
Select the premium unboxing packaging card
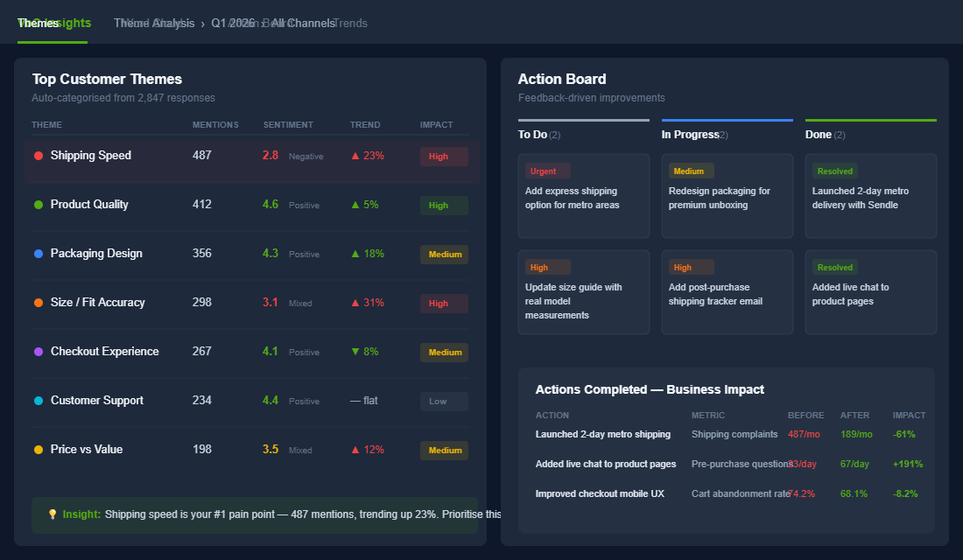pyautogui.click(x=727, y=196)
